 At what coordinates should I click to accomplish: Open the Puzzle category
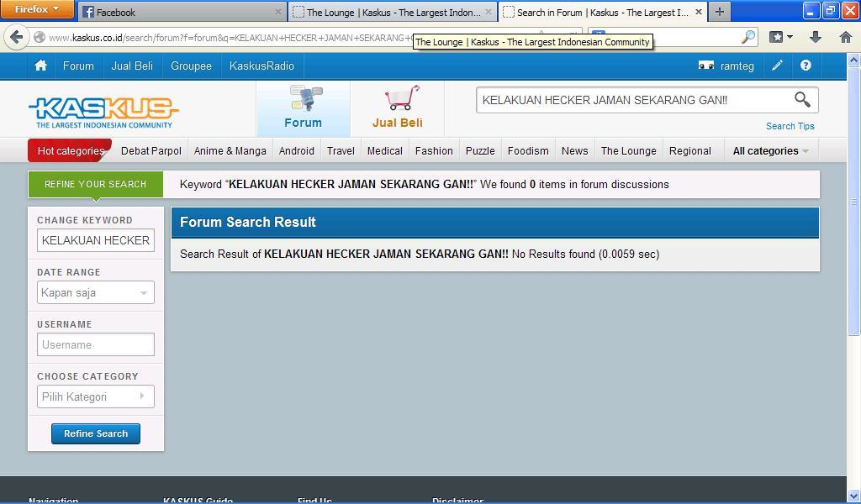pyautogui.click(x=480, y=151)
